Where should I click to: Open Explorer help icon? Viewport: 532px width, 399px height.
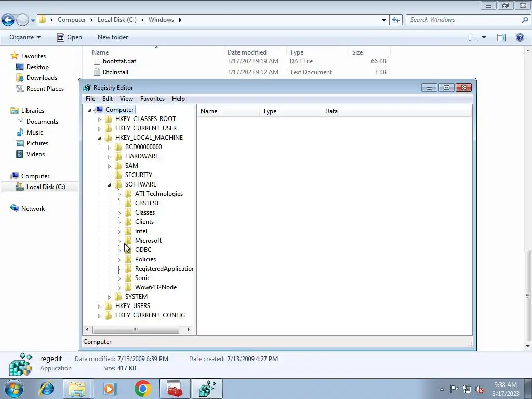pyautogui.click(x=520, y=37)
